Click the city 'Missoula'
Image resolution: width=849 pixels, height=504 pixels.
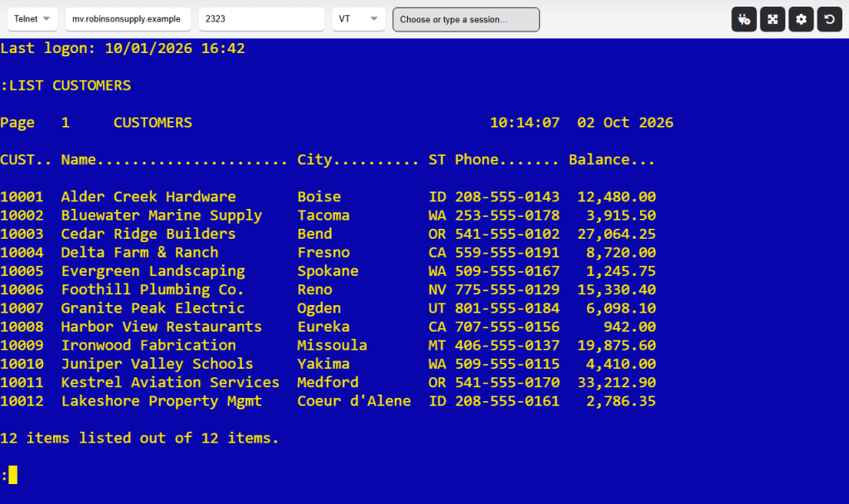point(332,346)
